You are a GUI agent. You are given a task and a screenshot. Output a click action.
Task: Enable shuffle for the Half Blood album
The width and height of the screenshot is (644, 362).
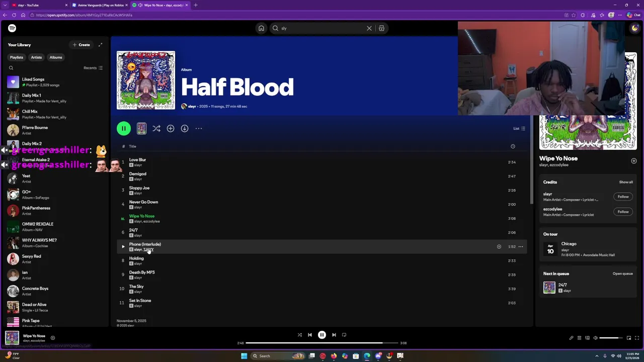pyautogui.click(x=156, y=129)
